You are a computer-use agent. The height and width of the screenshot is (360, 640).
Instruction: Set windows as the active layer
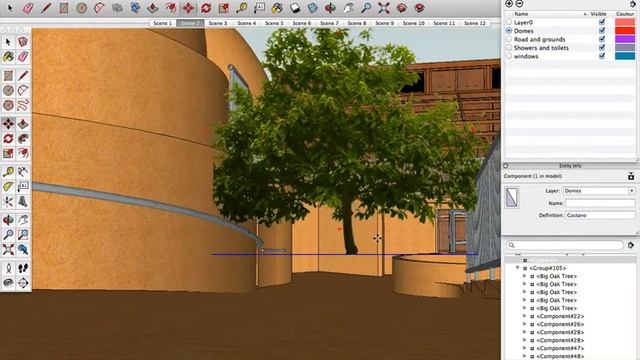509,56
